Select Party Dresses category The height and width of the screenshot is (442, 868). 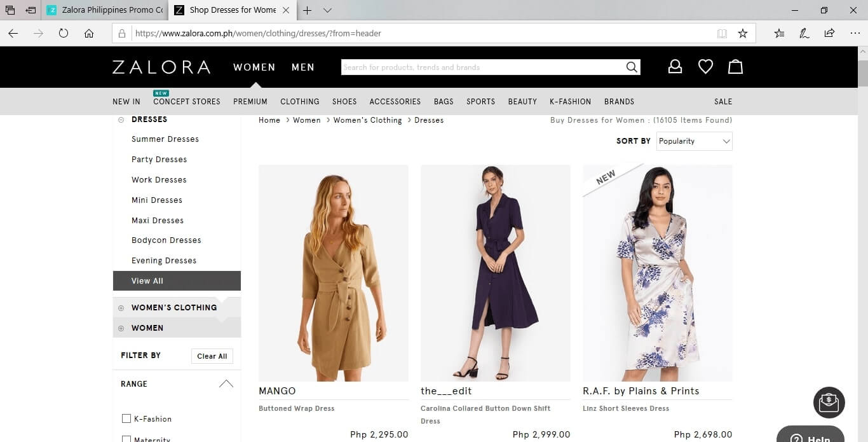[159, 160]
